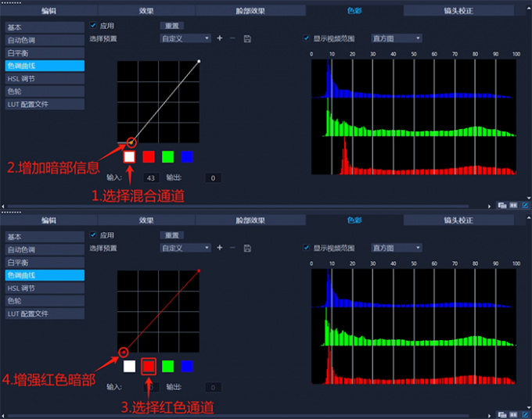Select 白平衡 in the lower panel sidebar
This screenshot has height=419, width=532.
(45, 263)
